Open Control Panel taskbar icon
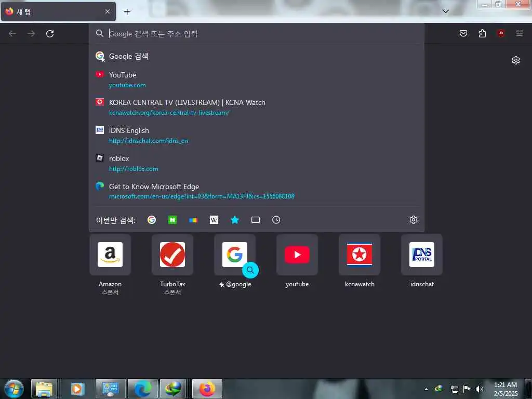This screenshot has width=532, height=399. (x=110, y=389)
